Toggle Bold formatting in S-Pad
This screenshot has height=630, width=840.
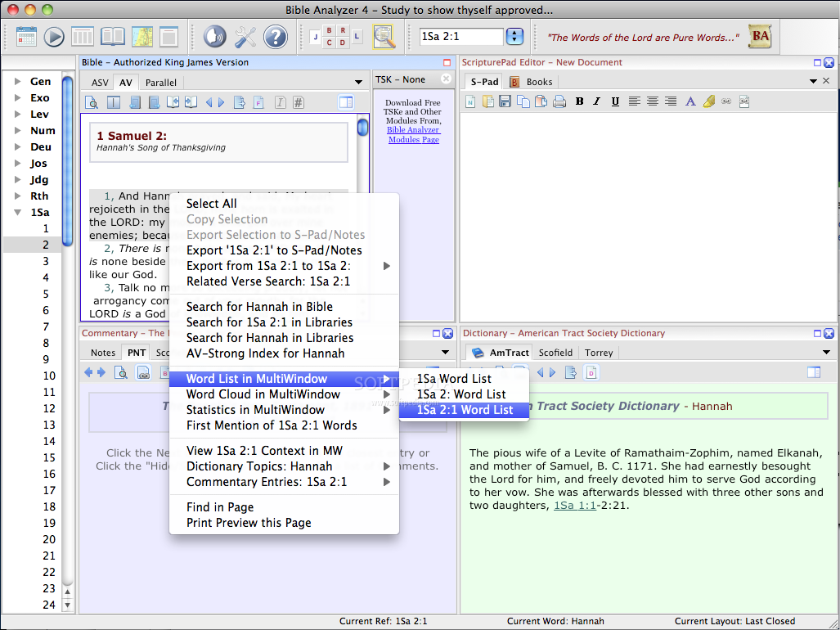tap(579, 101)
